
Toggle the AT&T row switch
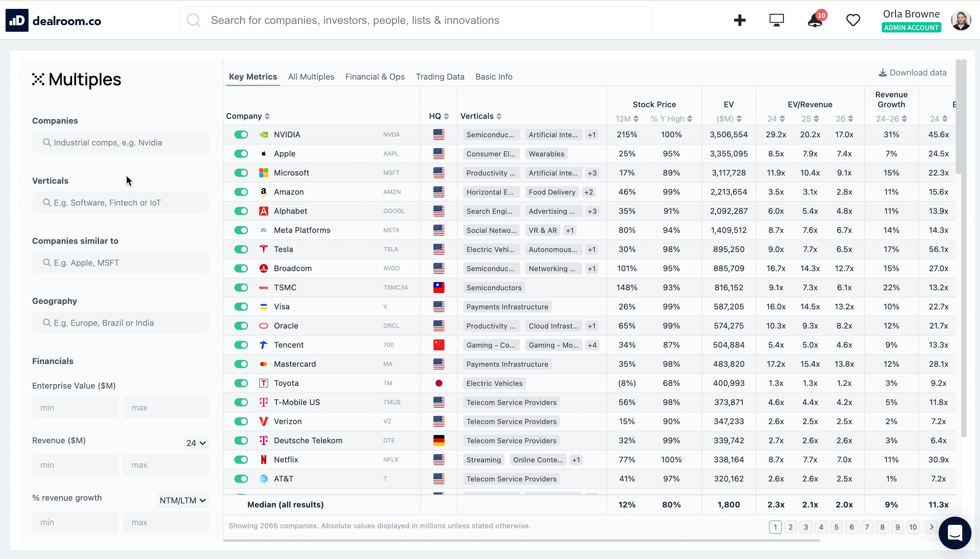(241, 479)
